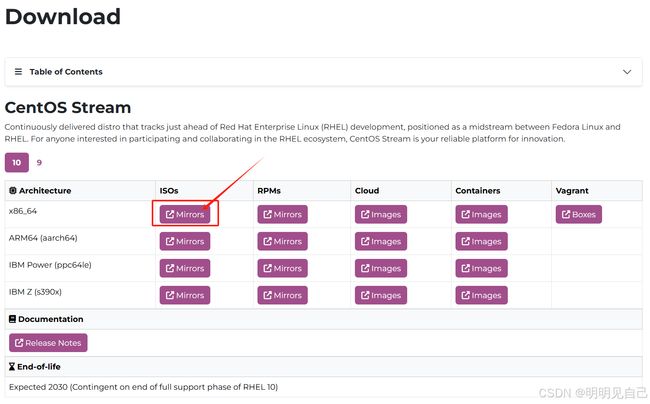Open x86_64 RPMs Mirrors link
The width and height of the screenshot is (650, 404).
(282, 214)
